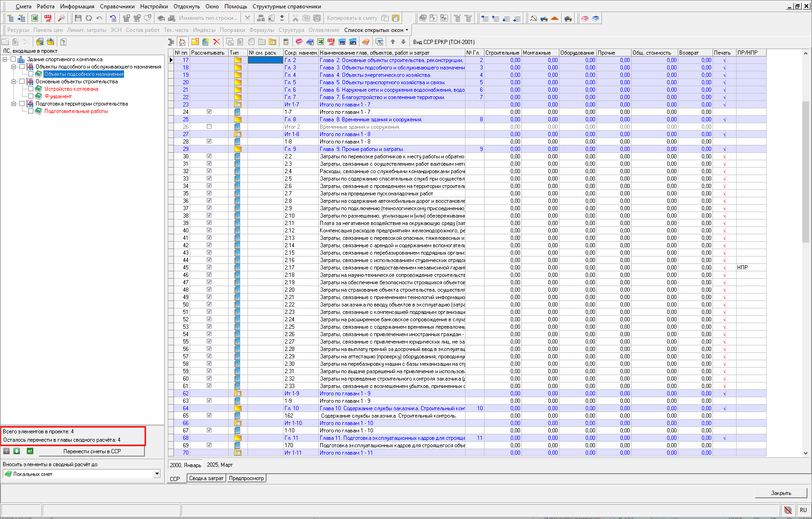The height and width of the screenshot is (519, 812).
Task: Click the green down arrow icon in left panel
Action: (x=17, y=451)
